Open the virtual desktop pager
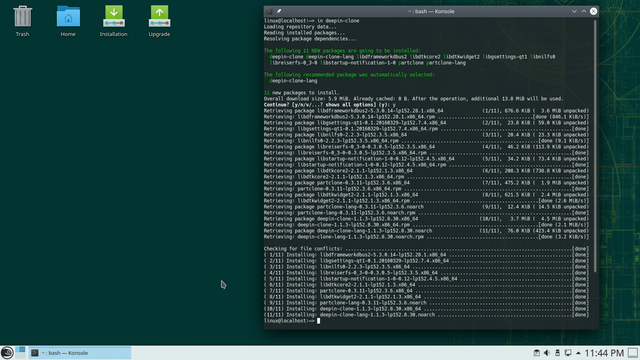640x360 pixels. tap(20, 353)
